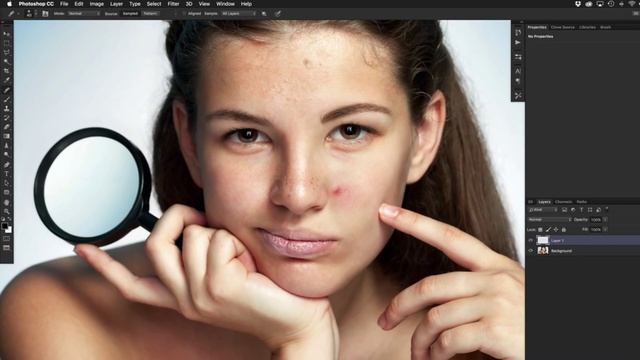640x360 pixels.
Task: Open the Paragraph panel icon
Action: point(518,81)
